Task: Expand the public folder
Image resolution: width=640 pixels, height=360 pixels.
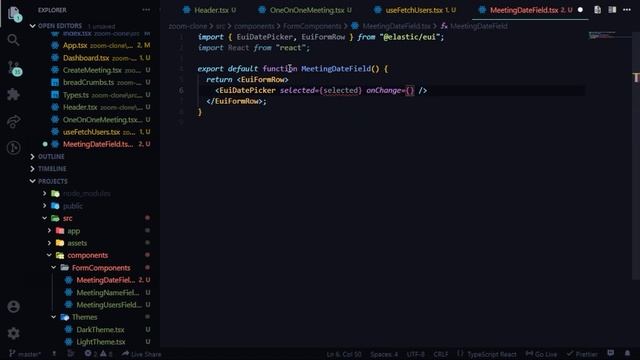Action: click(44, 206)
